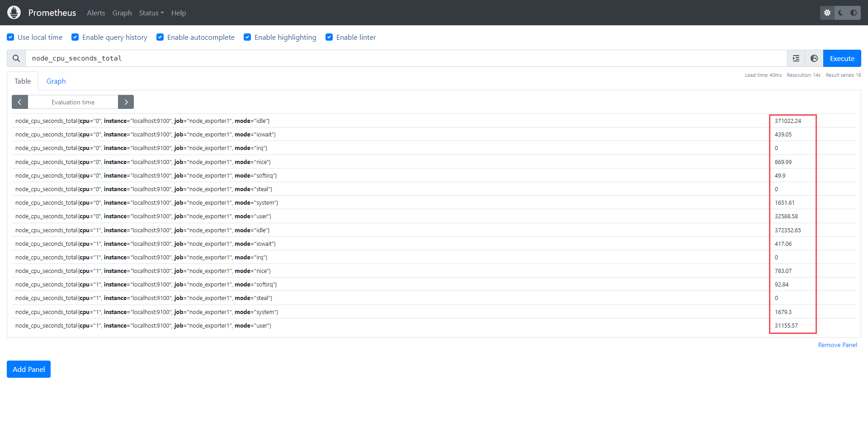Click the value 372352.65
The width and height of the screenshot is (868, 427).
pyautogui.click(x=788, y=230)
